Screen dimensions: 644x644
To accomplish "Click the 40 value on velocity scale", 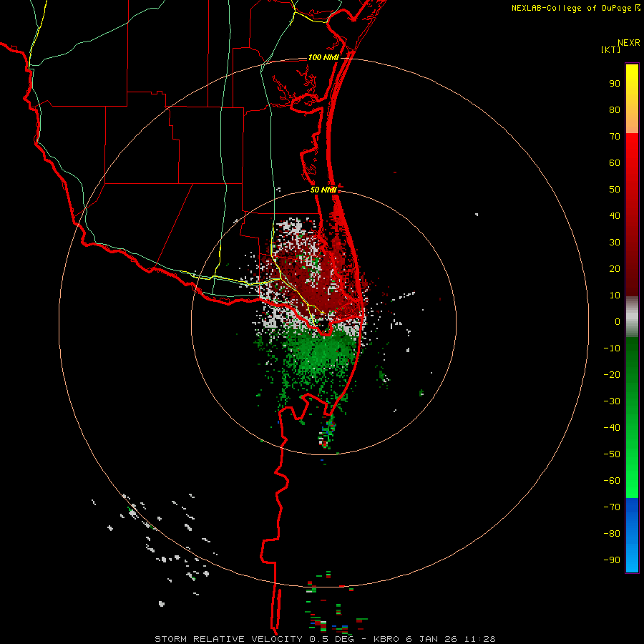I will (615, 216).
